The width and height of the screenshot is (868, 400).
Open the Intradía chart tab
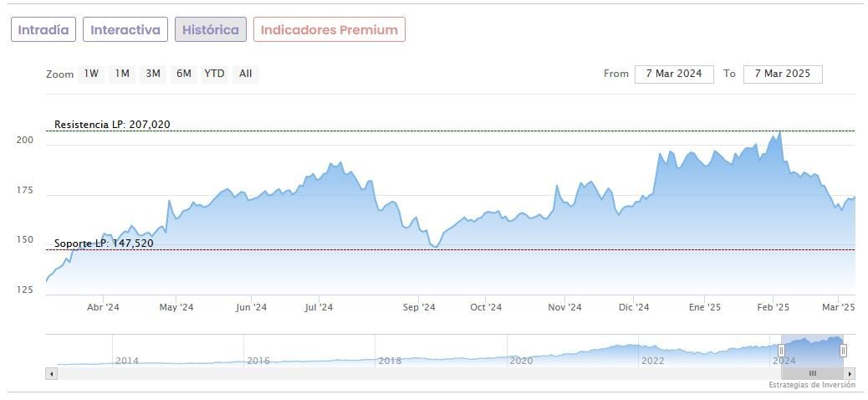click(43, 30)
